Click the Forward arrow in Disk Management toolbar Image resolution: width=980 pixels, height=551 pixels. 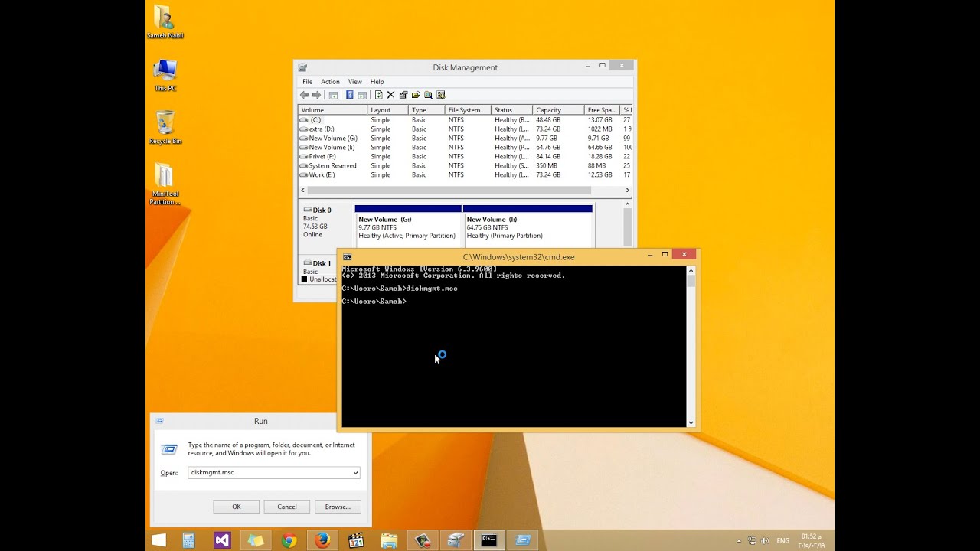pos(317,95)
